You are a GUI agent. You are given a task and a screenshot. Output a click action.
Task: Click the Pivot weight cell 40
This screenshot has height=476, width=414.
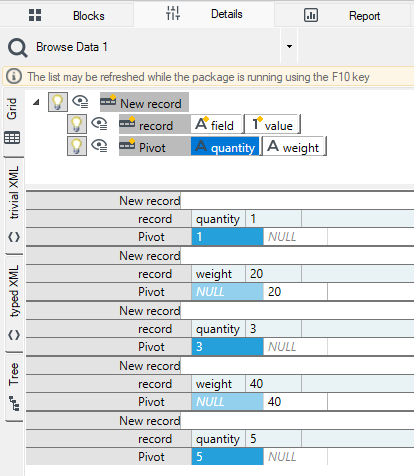[x=295, y=402]
